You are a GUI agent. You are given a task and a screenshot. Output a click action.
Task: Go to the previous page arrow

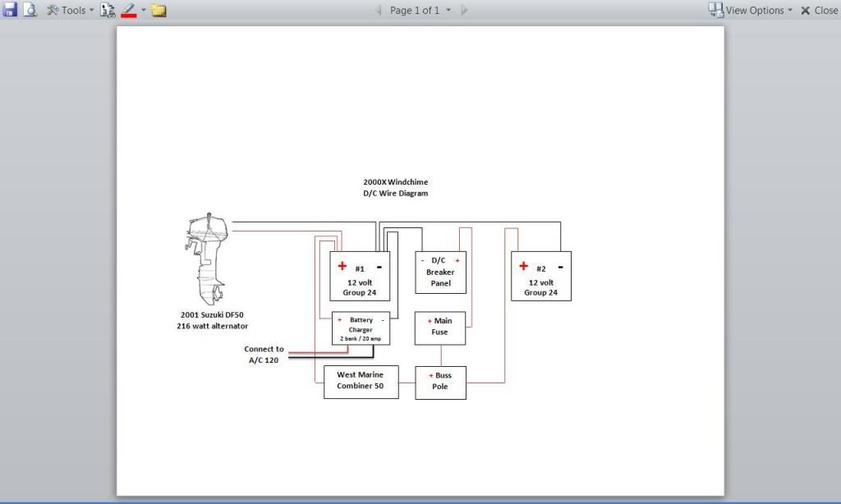[x=378, y=11]
